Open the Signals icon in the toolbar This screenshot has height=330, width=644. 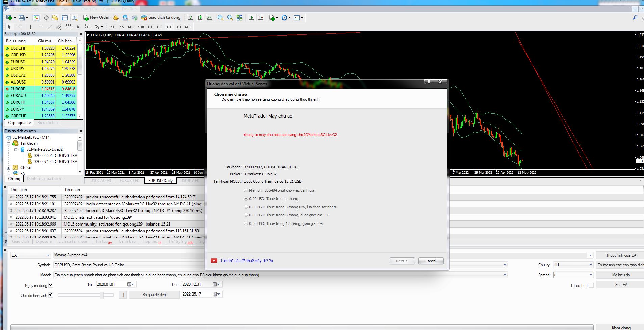click(135, 18)
